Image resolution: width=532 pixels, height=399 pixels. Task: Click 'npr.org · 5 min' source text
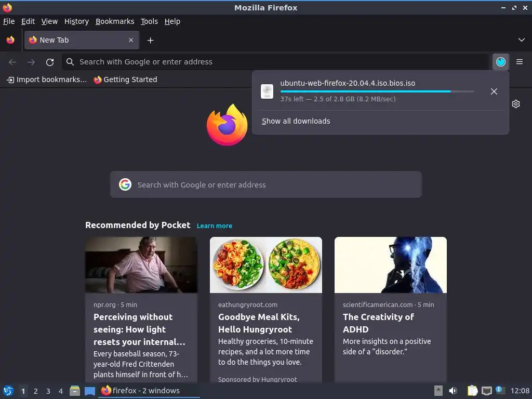115,304
